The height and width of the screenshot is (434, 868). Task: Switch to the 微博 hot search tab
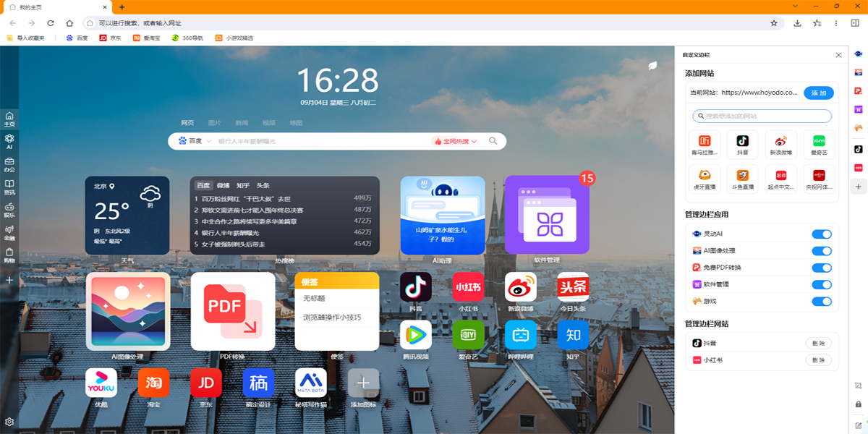click(223, 185)
